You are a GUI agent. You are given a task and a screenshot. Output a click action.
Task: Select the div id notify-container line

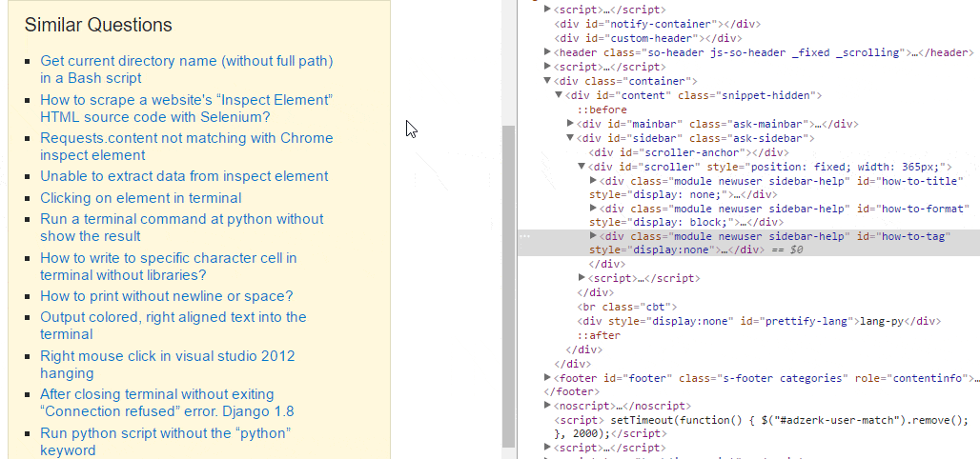tap(657, 24)
